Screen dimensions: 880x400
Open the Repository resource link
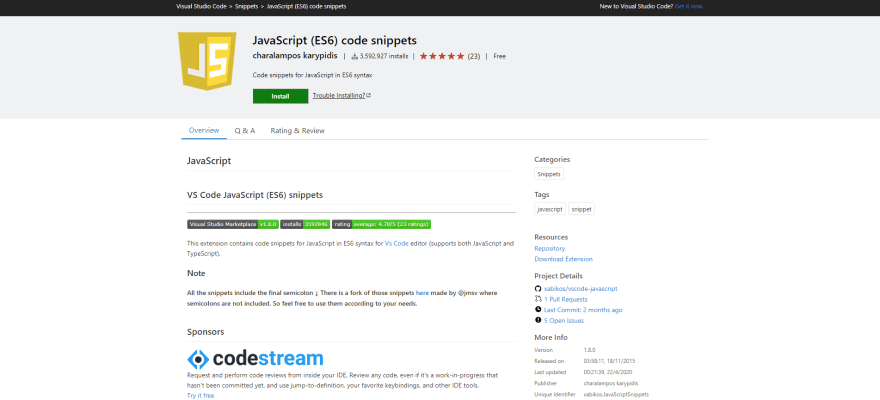550,249
